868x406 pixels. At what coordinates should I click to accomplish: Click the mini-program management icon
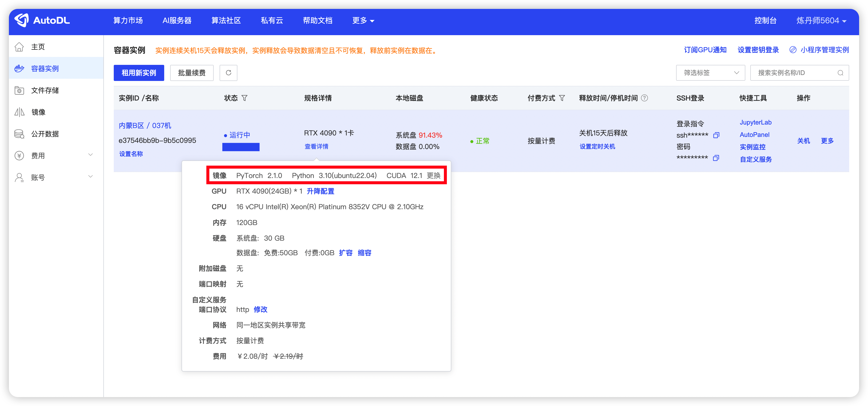793,50
